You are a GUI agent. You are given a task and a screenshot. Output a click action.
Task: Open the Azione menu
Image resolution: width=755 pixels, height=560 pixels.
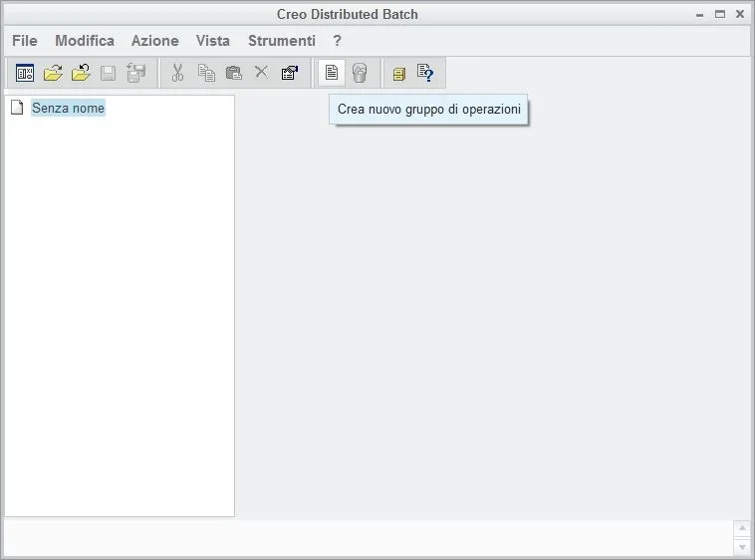point(155,41)
